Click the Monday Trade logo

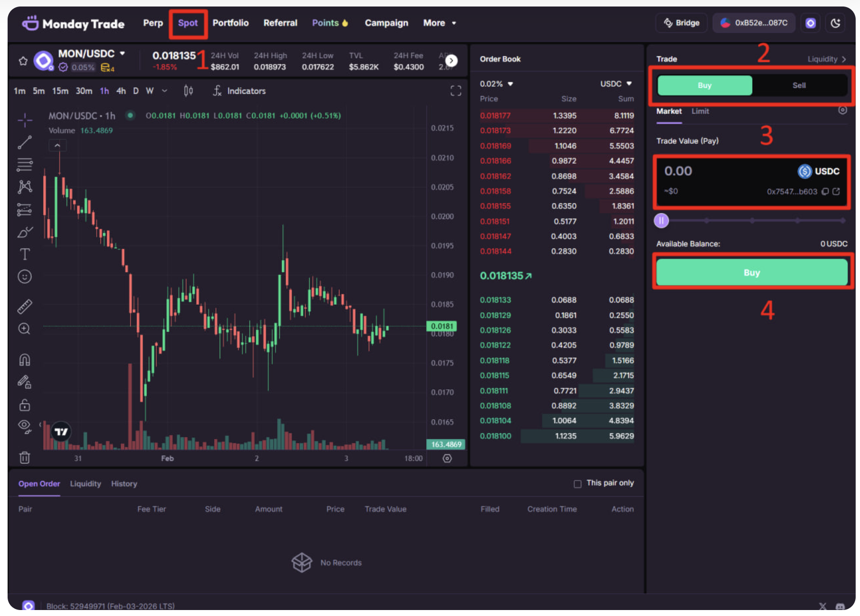(x=73, y=23)
